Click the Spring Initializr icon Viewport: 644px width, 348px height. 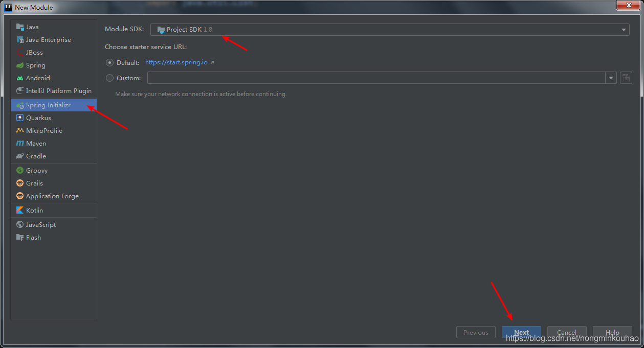pos(20,105)
